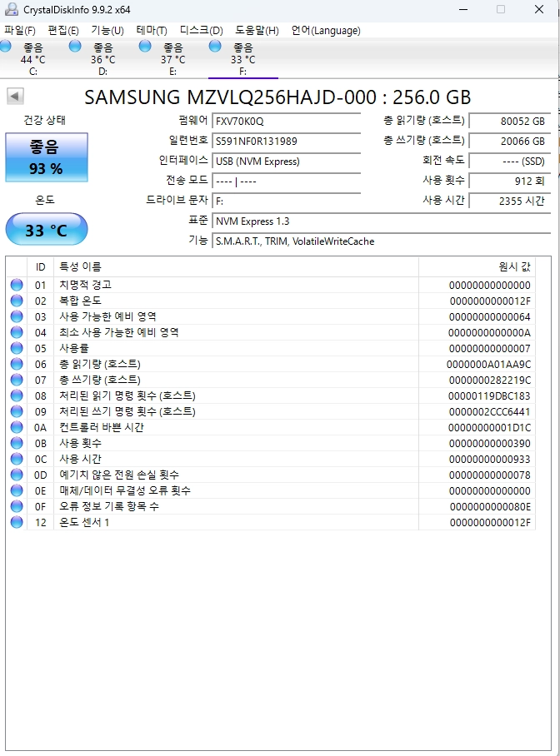560x756 pixels.
Task: Click status orb for 04 최소 사용 가능한 예비 영역
Action: (x=17, y=332)
